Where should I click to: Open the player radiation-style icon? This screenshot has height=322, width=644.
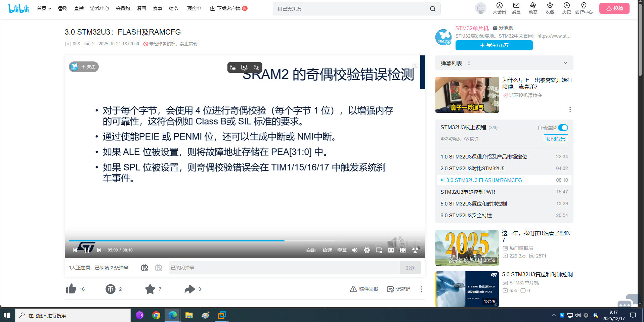[x=416, y=250]
